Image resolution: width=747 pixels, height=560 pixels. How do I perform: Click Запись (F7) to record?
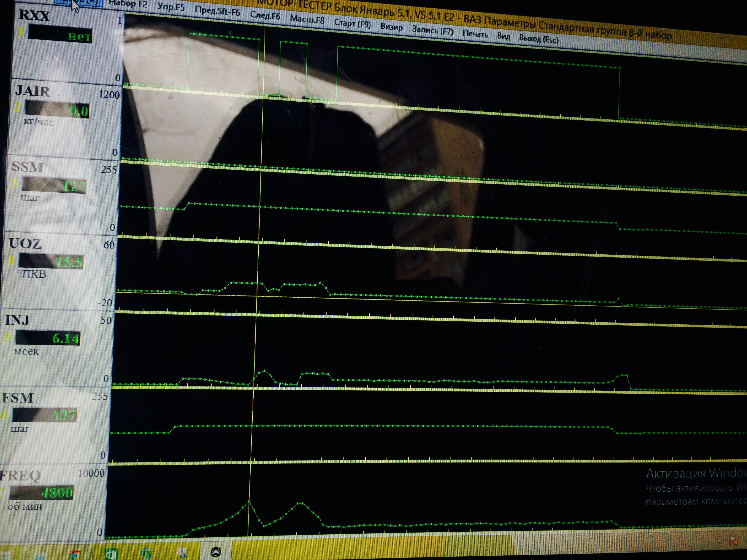[x=432, y=31]
